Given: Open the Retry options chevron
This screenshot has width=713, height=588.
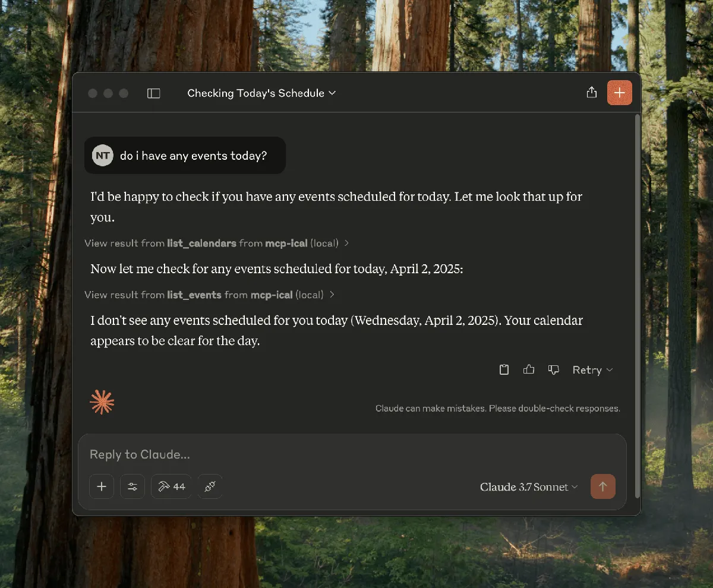Looking at the screenshot, I should coord(610,369).
